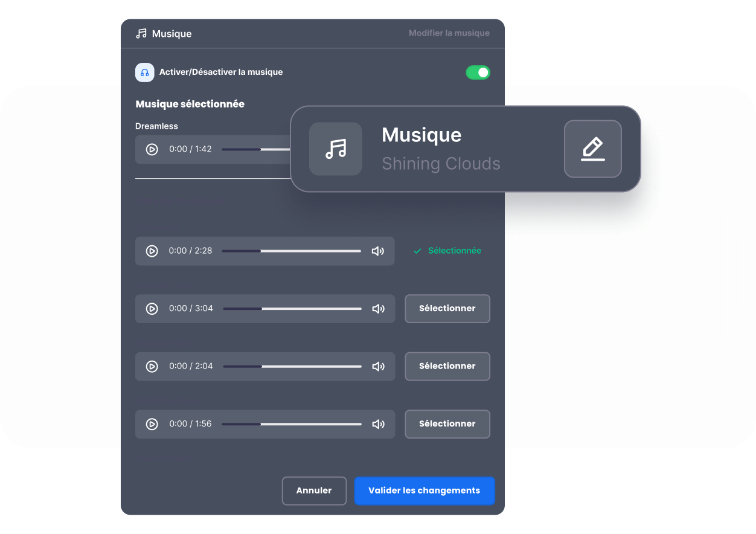Click the 0:00 / 2:28 time readout
This screenshot has height=534, width=756.
[x=190, y=251]
